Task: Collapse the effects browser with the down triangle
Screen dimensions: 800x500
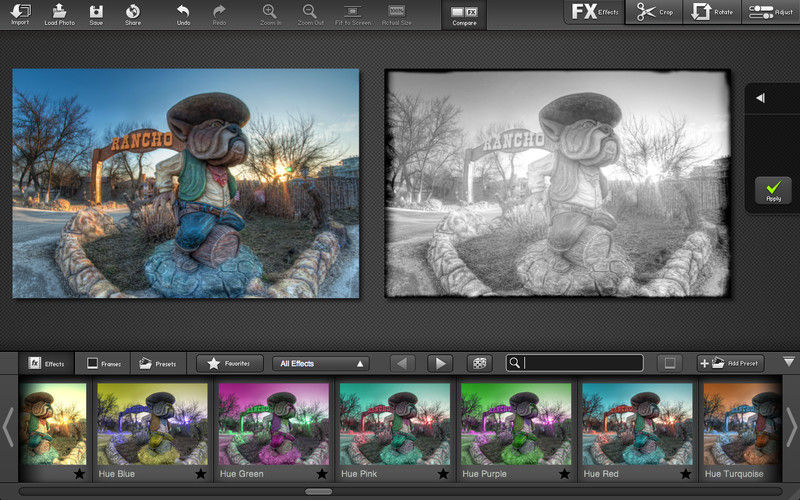Action: 788,362
